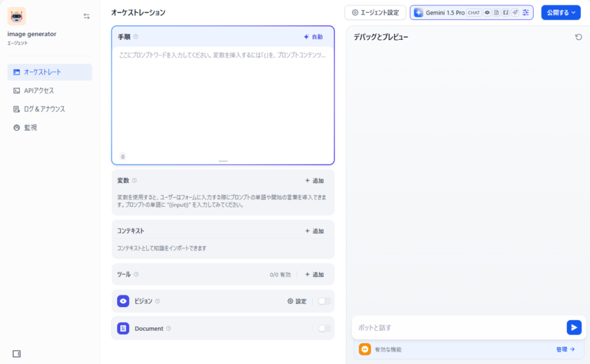Open the Gemini 1.5 Pro model selector
This screenshot has width=590, height=364.
[471, 12]
